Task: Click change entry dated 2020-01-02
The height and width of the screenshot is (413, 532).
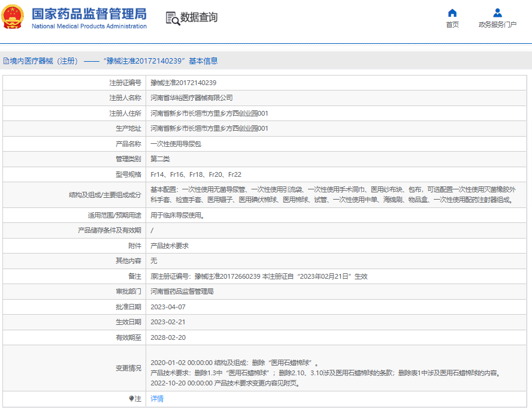Action: [x=234, y=363]
